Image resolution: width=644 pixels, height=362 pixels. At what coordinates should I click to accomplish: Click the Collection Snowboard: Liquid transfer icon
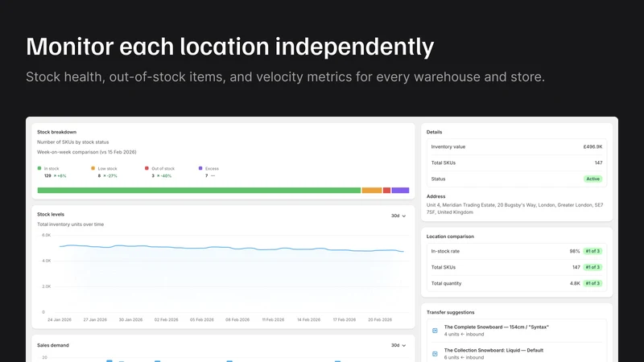435,353
